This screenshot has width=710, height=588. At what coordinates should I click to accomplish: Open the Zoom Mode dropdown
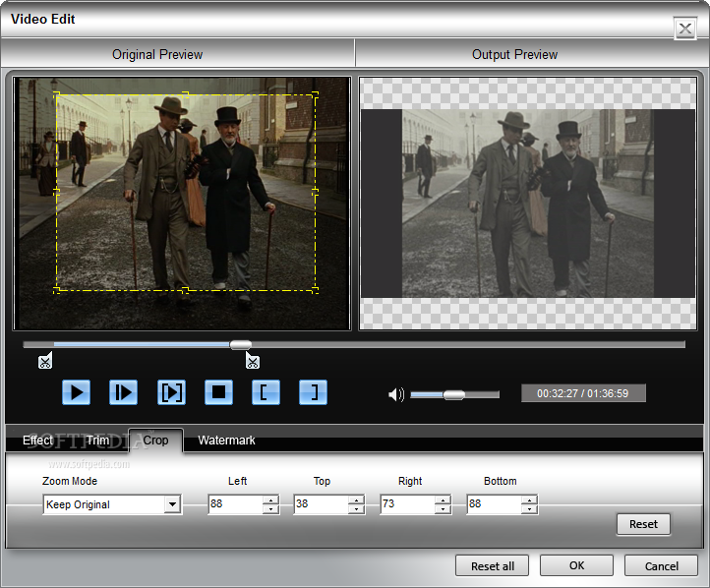pyautogui.click(x=172, y=504)
